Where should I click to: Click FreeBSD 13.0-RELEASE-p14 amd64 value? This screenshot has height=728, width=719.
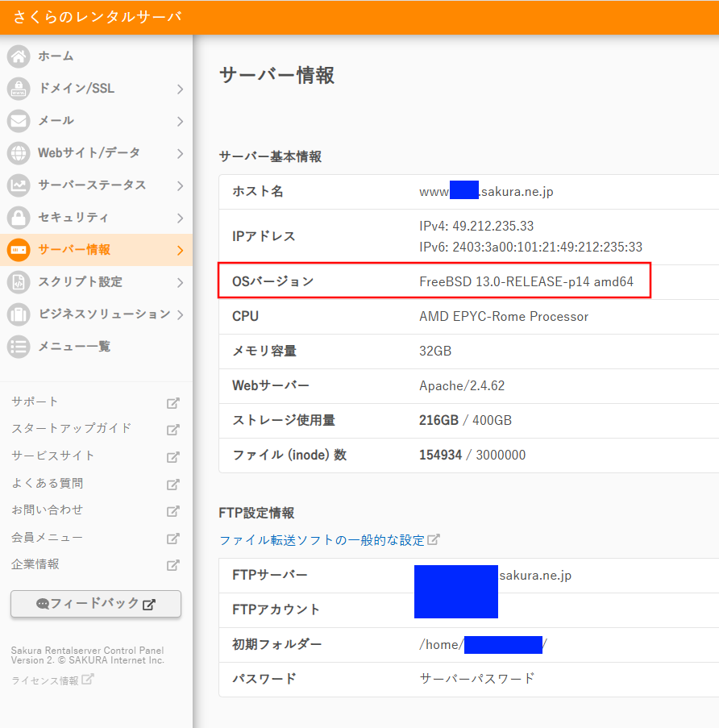[526, 282]
